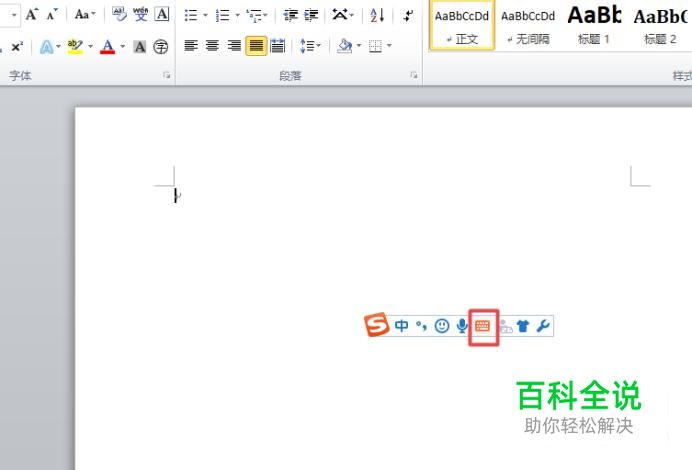Expand the multilevel list dropdown

(265, 16)
